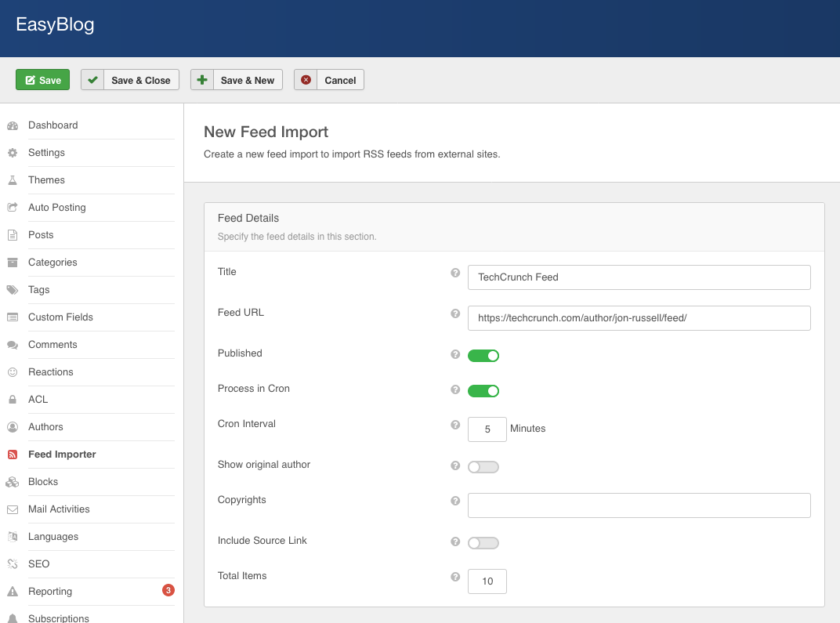Viewport: 840px width, 623px height.
Task: Click the help icon beside Include Source Link
Action: [455, 542]
